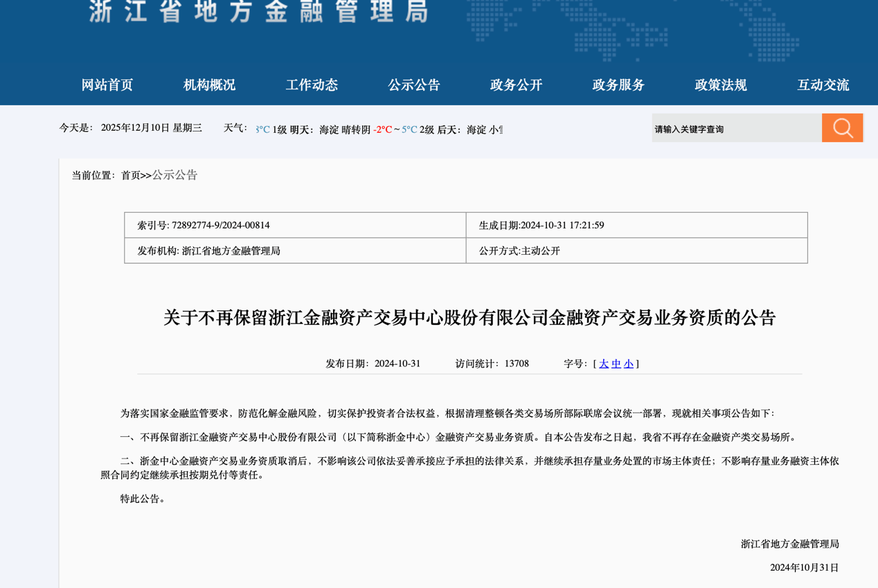This screenshot has width=878, height=588.
Task: Open the 公示公告 navigation menu
Action: click(414, 84)
